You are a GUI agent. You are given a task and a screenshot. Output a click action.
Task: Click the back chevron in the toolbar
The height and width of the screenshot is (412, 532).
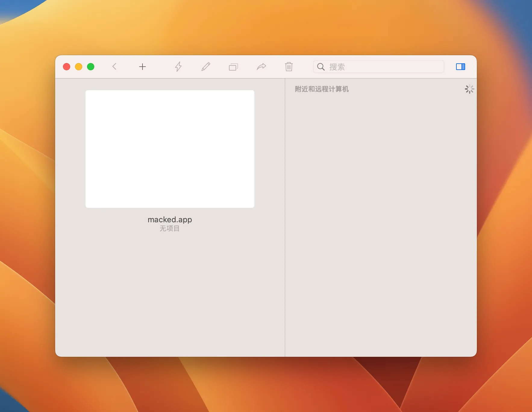114,66
